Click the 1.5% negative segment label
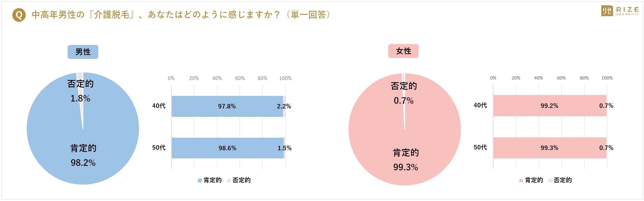 [284, 148]
